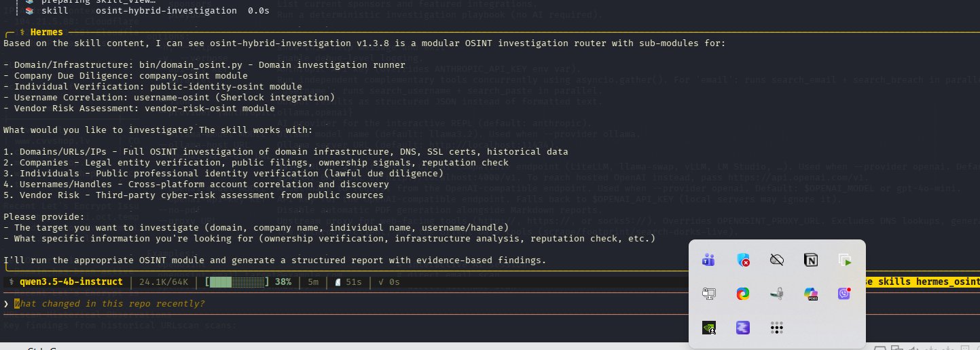Click the context usage progress bar
This screenshot has height=350, width=980.
[x=238, y=281]
